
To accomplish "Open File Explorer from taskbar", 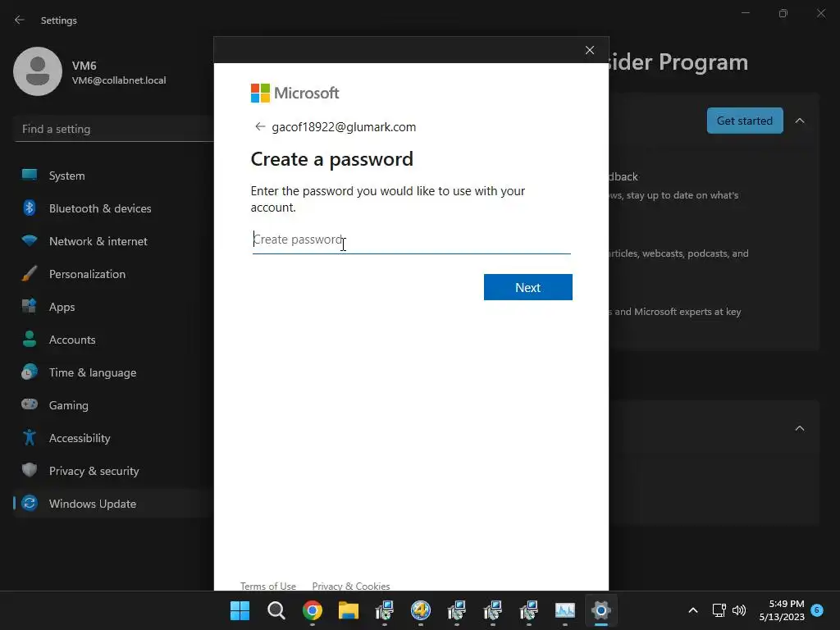I will [348, 610].
